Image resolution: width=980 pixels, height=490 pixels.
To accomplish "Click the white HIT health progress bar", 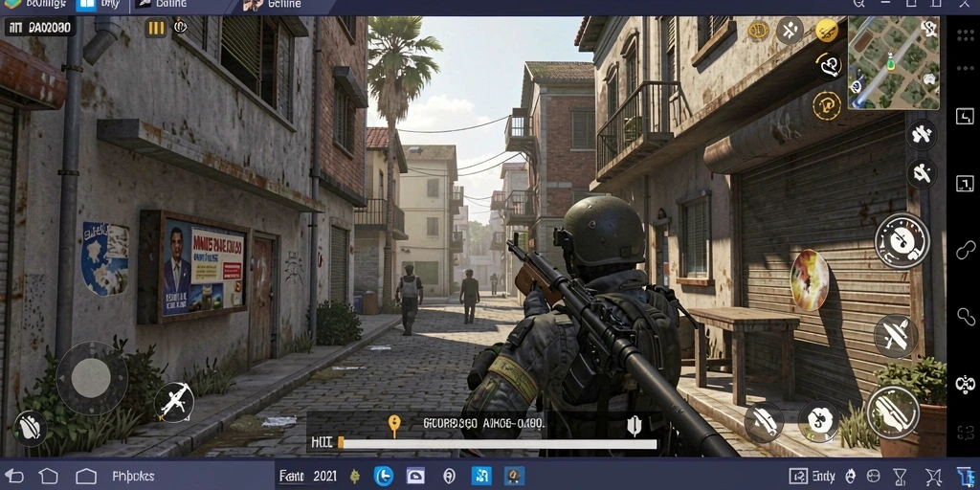I will pos(497,444).
